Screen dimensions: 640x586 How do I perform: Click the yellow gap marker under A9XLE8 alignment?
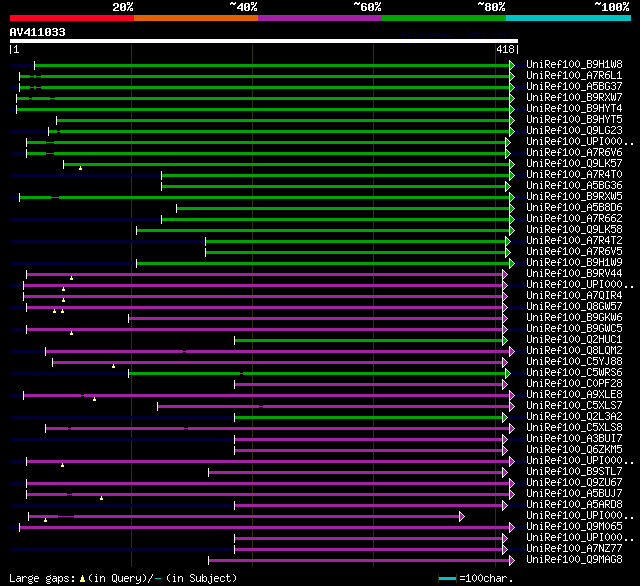pyautogui.click(x=94, y=400)
